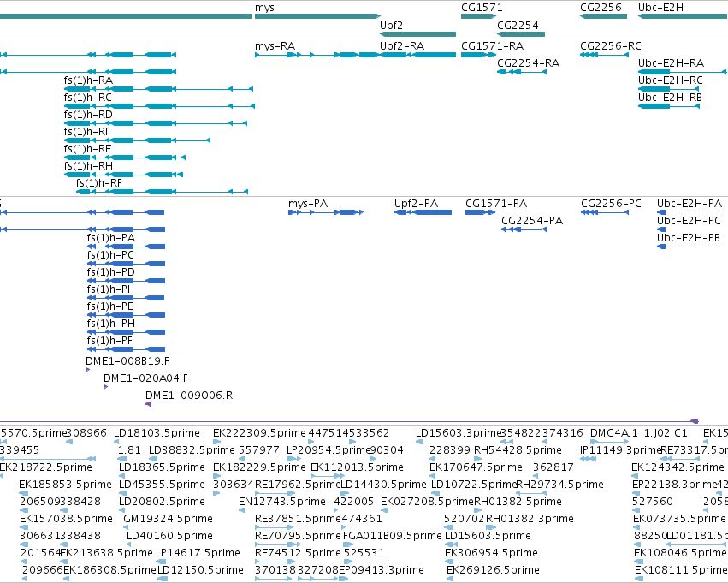Click EST EK269126.5prime

[x=450, y=579]
